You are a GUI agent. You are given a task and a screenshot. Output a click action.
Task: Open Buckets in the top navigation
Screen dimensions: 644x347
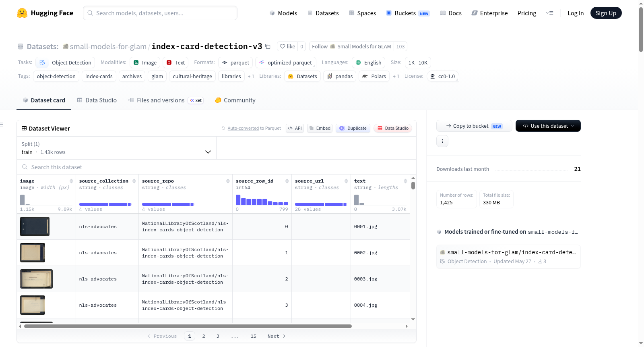[408, 13]
